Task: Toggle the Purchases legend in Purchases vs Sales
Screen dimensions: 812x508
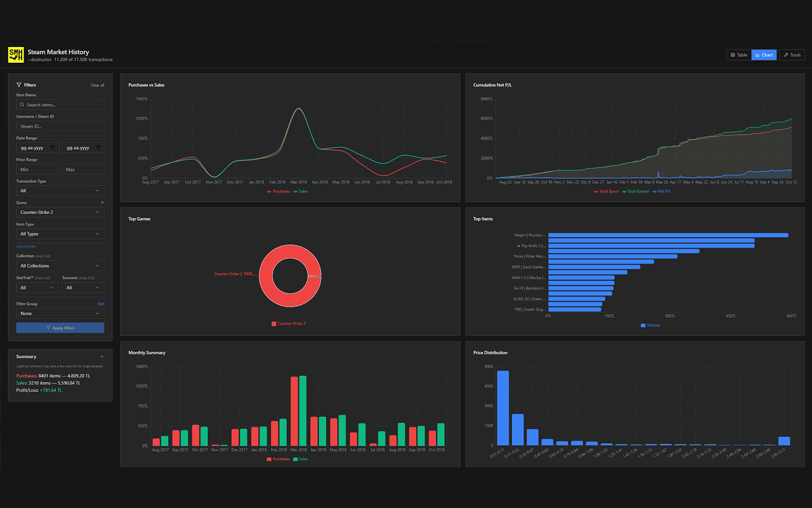Action: click(278, 191)
